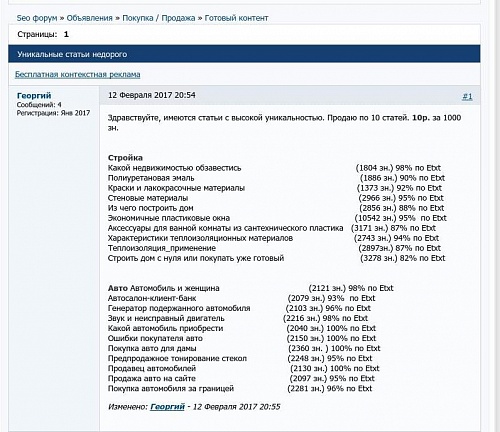Screen dimensions: 500x432
Task: Click the post date 12 Февраля 2017 20:54
Action: click(152, 95)
